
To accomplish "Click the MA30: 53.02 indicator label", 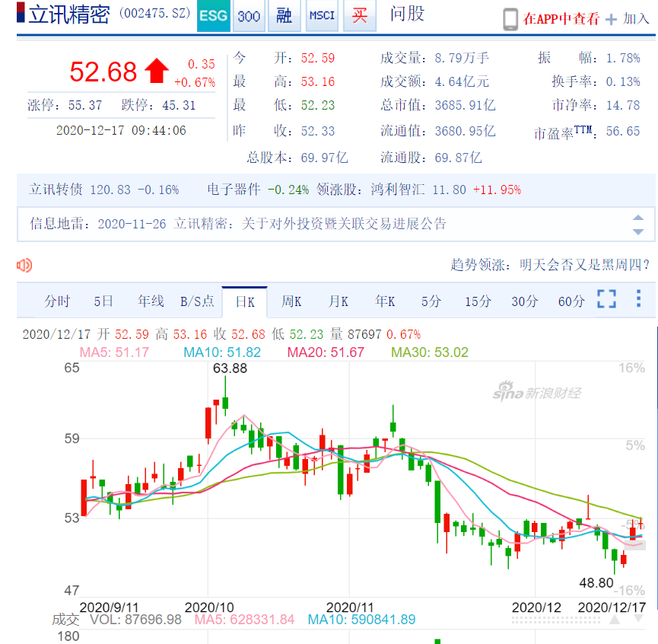I will (x=429, y=352).
